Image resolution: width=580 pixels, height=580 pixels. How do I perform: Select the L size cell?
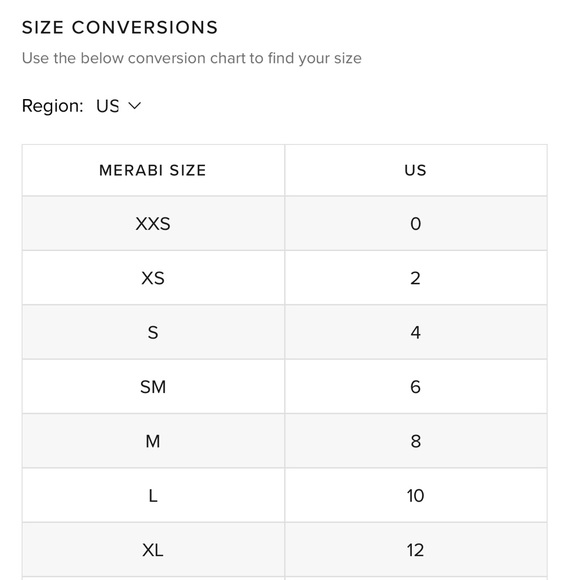tap(153, 495)
